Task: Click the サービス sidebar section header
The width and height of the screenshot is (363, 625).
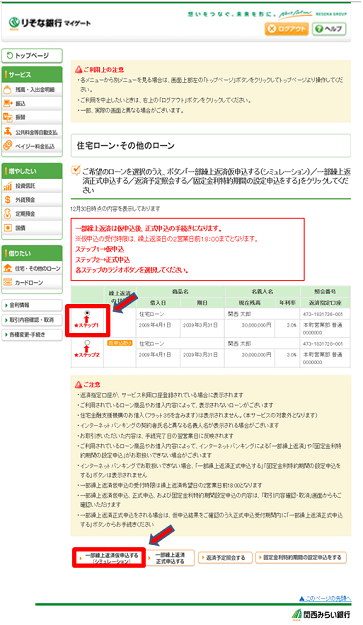Action: click(32, 75)
